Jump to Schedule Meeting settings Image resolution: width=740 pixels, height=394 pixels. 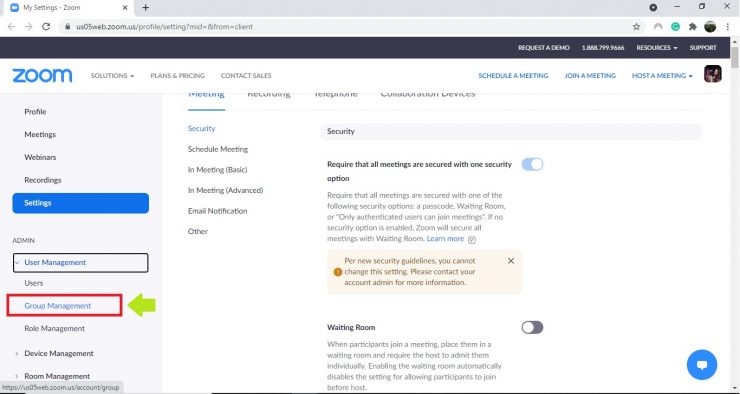point(218,149)
